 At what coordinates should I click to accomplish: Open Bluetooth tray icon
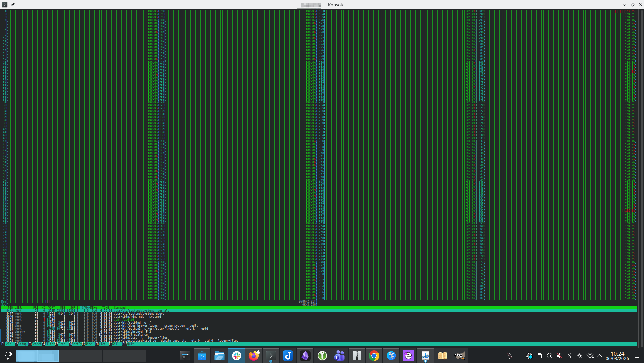570,356
